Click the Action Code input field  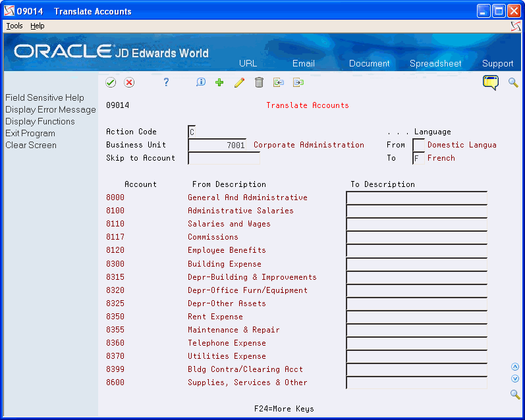click(x=192, y=132)
